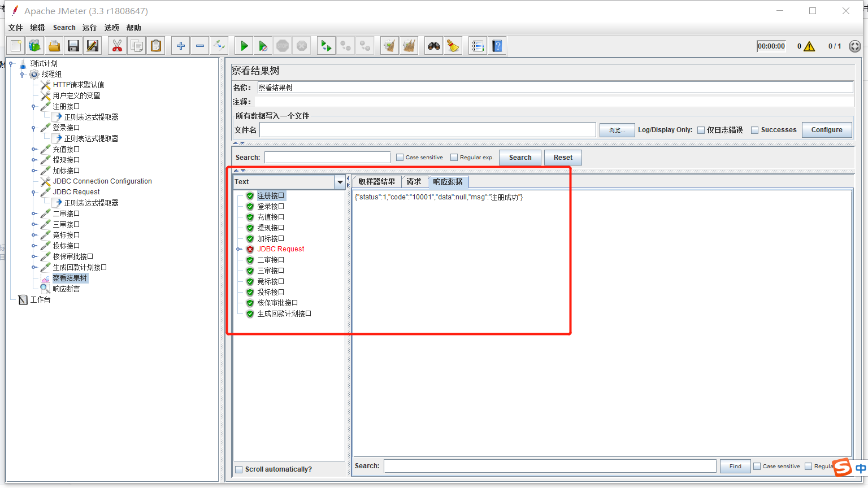Select 登录接口 in the results list
Viewport: 868px width, 488px height.
click(271, 207)
